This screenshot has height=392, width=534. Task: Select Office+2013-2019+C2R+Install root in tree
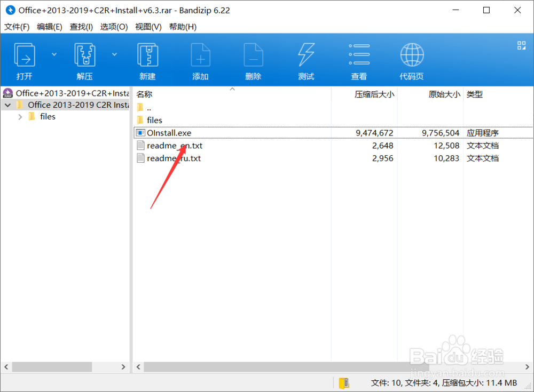pyautogui.click(x=73, y=93)
